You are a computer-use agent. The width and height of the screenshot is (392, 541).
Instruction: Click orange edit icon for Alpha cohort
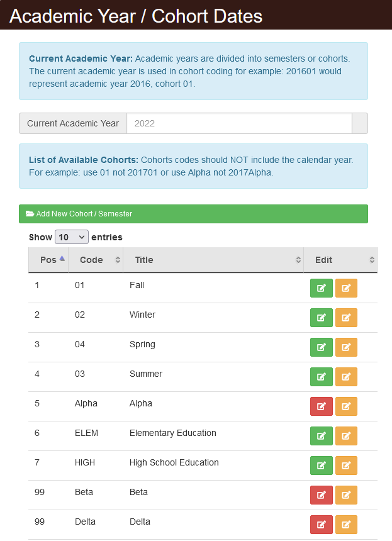coord(346,406)
